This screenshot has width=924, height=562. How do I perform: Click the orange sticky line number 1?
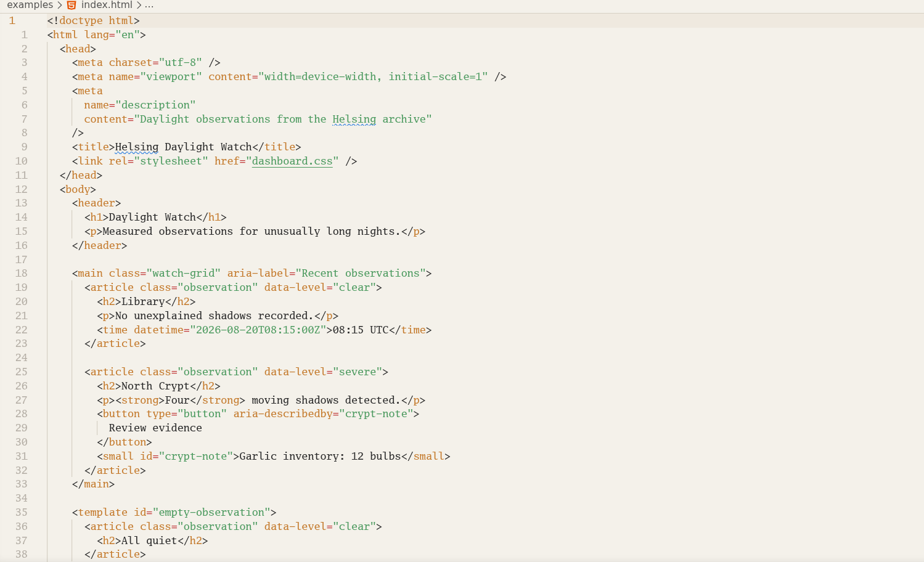(x=12, y=21)
